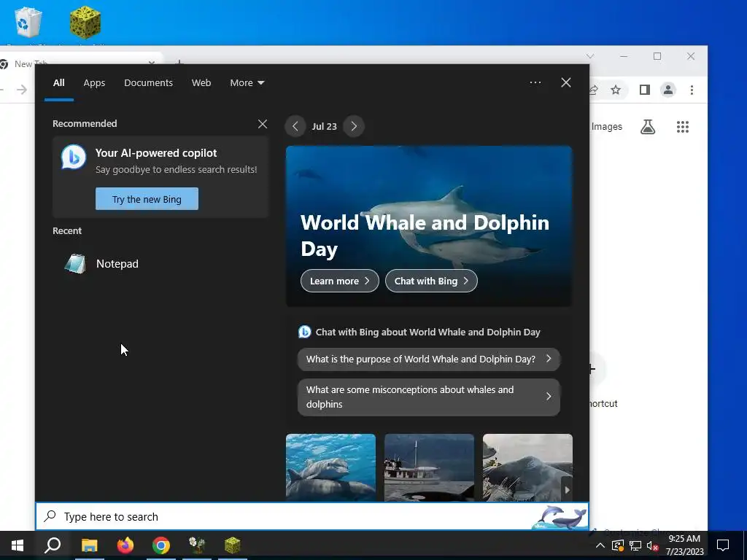Switch to Chrome in taskbar
The width and height of the screenshot is (747, 560).
161,545
